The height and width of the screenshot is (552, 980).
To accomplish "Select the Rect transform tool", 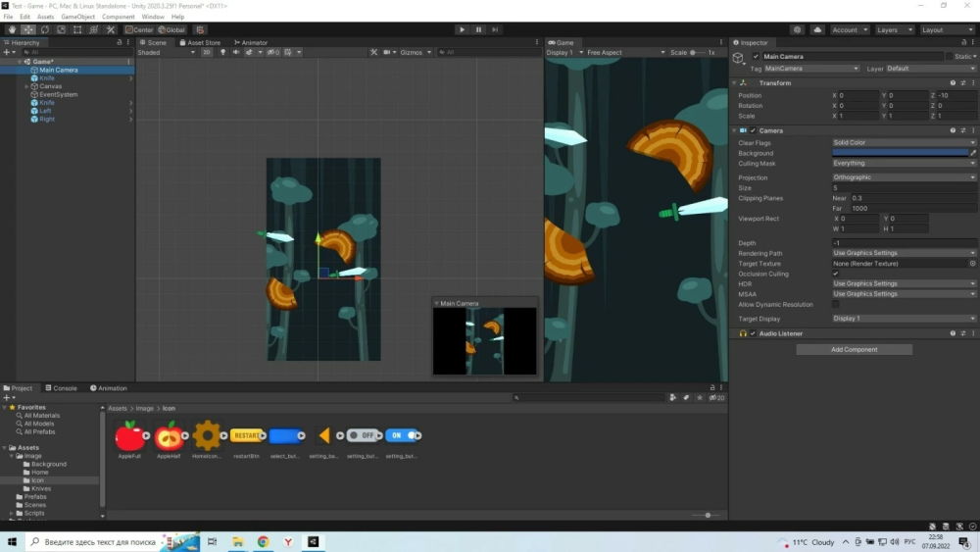I will click(77, 29).
